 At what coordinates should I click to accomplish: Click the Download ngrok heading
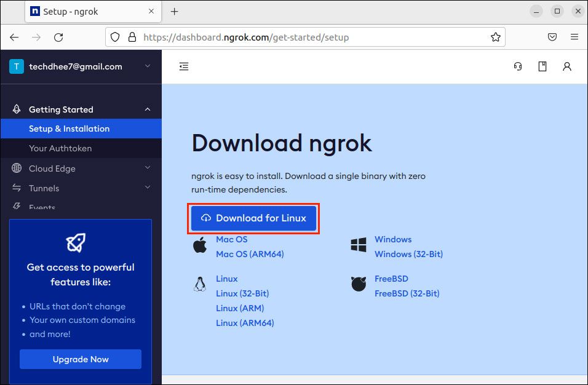tap(282, 143)
